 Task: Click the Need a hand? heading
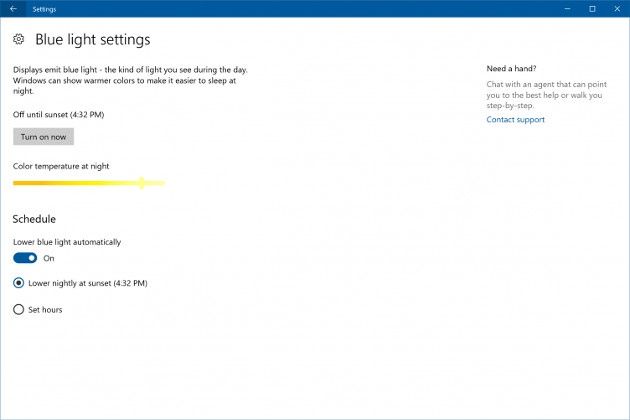511,68
